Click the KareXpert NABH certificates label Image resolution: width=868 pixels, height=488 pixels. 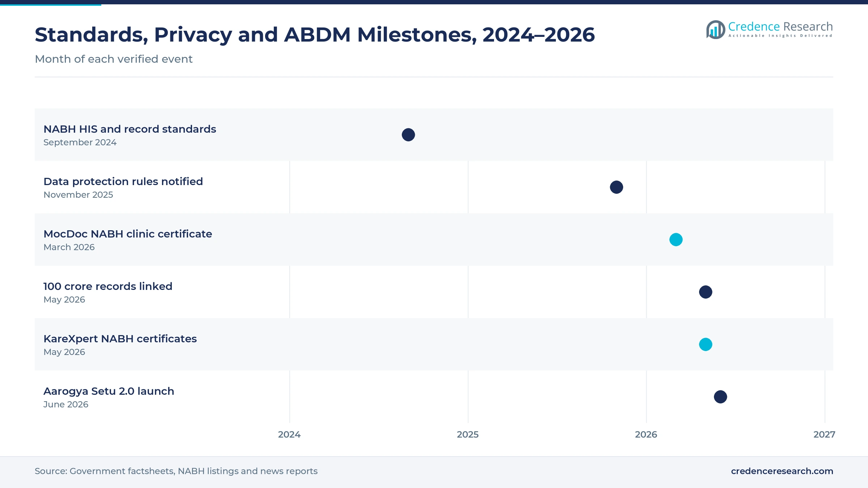pyautogui.click(x=120, y=339)
